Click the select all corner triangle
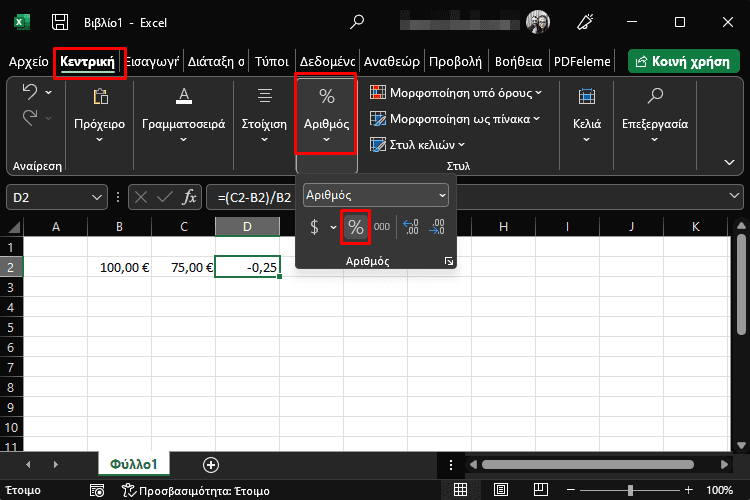The width and height of the screenshot is (750, 500). tap(14, 226)
